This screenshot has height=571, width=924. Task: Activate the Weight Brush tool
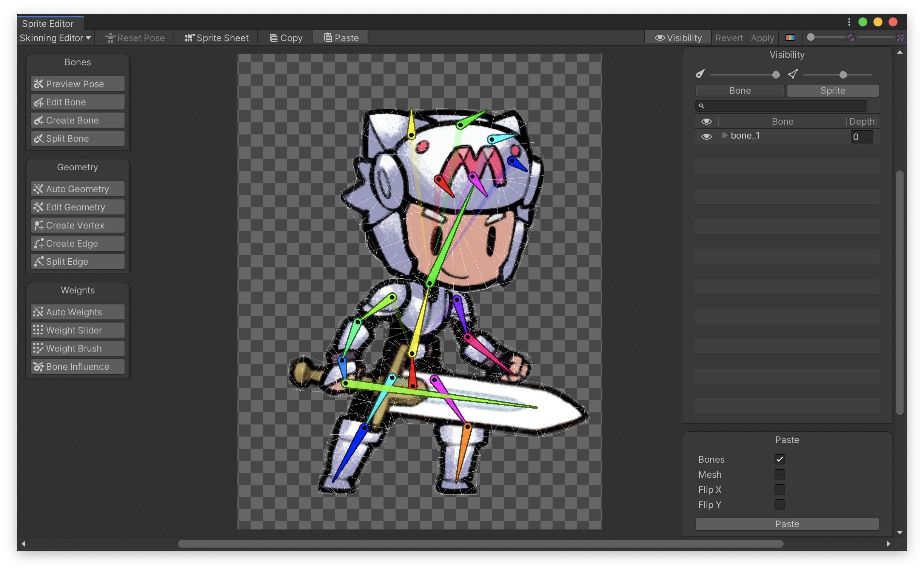pos(77,348)
